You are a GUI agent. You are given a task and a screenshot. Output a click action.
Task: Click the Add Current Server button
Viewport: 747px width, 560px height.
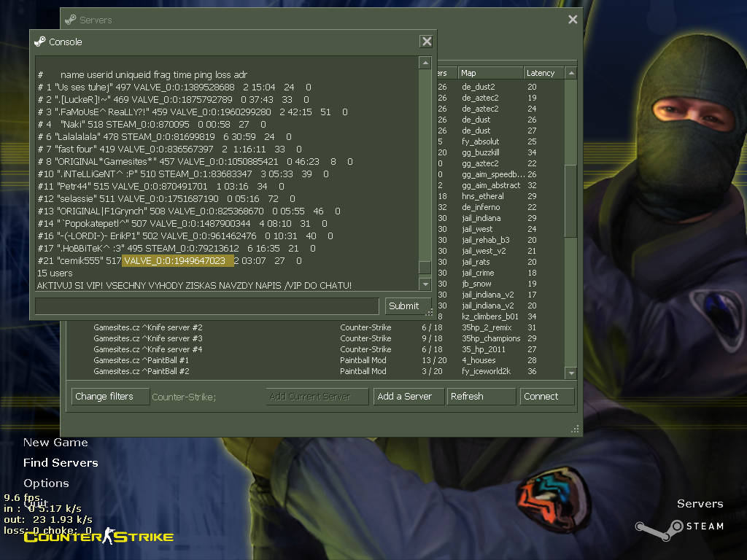[x=317, y=397]
